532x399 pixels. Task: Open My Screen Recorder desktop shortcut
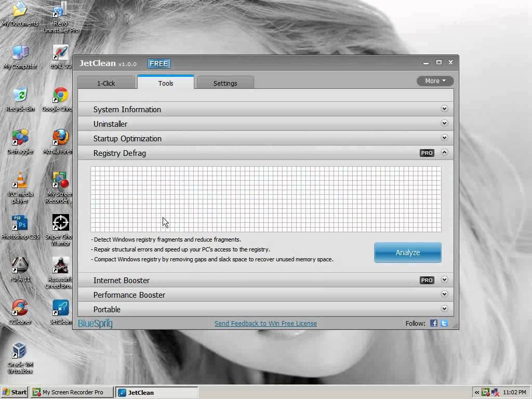pos(60,188)
